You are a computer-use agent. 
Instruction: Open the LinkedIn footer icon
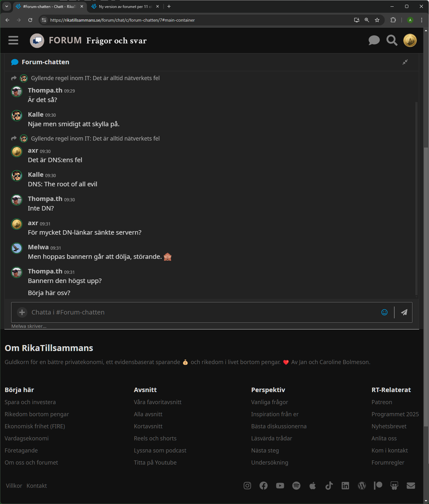tap(345, 486)
